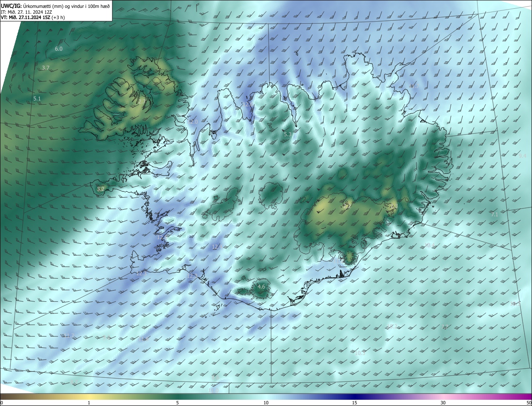532x406 pixels.
Task: Click the map value '9.4'
Action: [522, 156]
